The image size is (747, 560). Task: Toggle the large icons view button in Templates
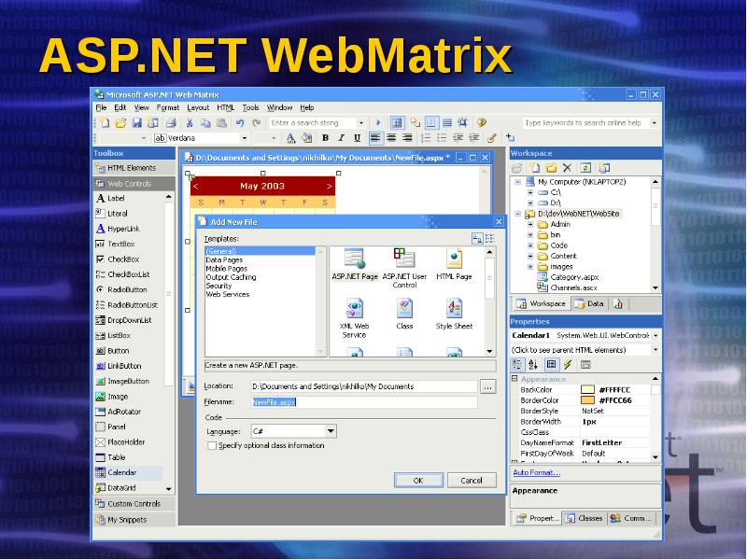tap(477, 239)
